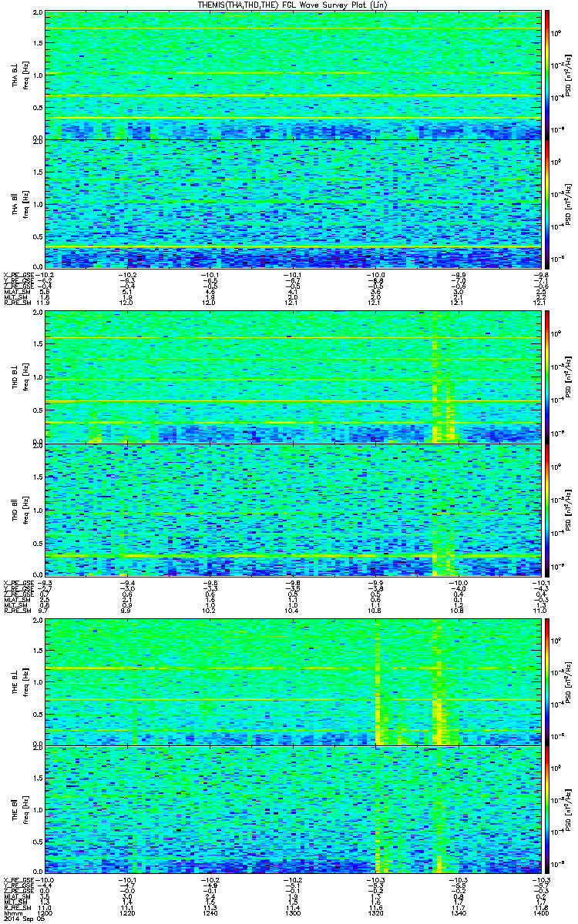The height and width of the screenshot is (924, 578).
Task: Click the PSD units label beside top color bar
Action: tap(567, 75)
